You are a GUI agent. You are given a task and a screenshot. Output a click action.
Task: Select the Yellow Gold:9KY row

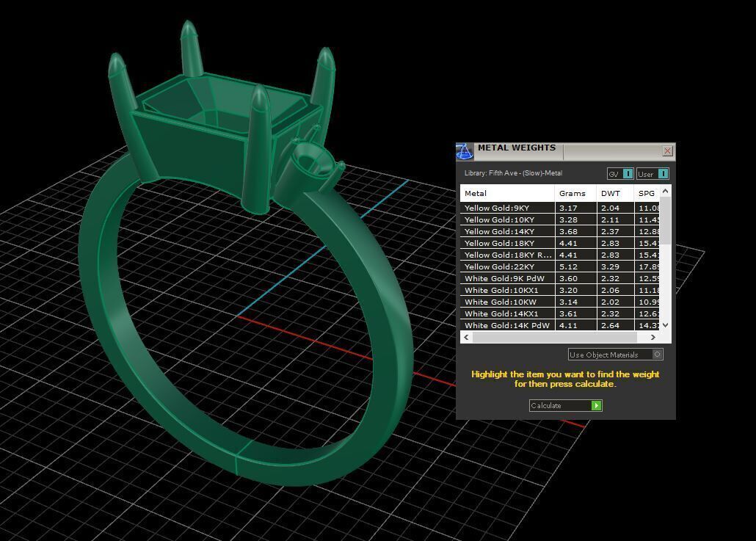[x=560, y=208]
